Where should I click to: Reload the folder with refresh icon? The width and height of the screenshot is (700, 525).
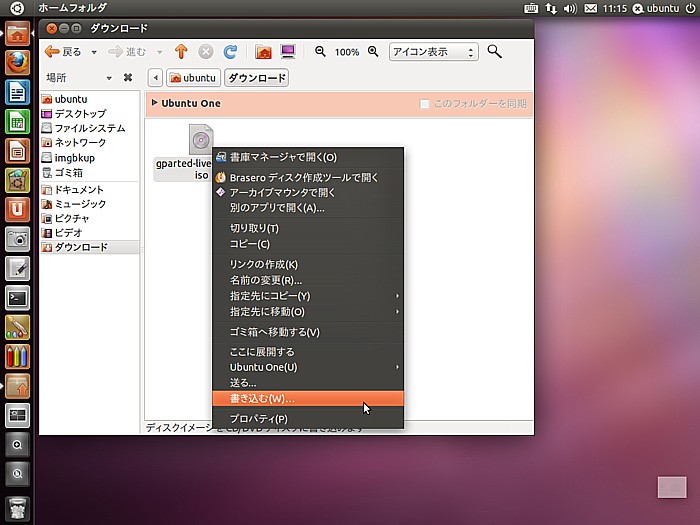click(x=230, y=52)
